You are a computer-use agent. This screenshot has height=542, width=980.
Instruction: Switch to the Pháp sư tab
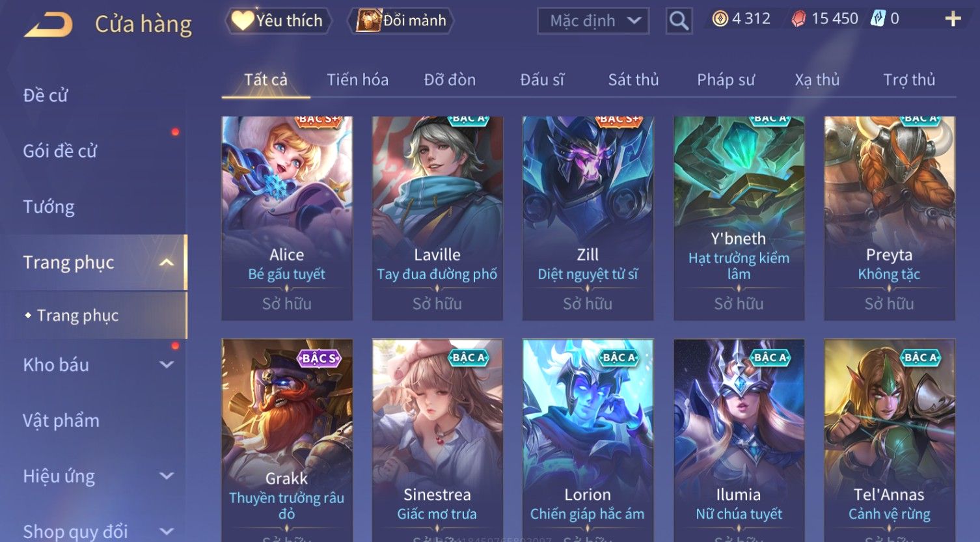(726, 80)
